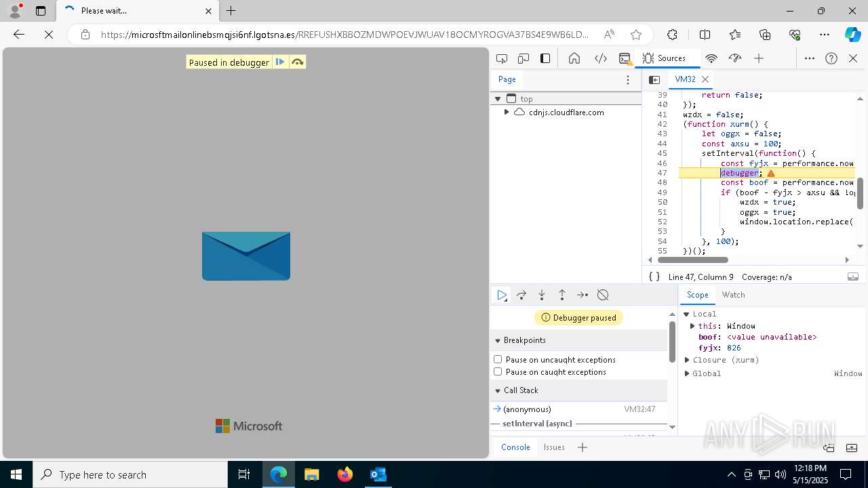This screenshot has width=868, height=488.
Task: Switch to the Watch tab
Action: [x=733, y=295]
